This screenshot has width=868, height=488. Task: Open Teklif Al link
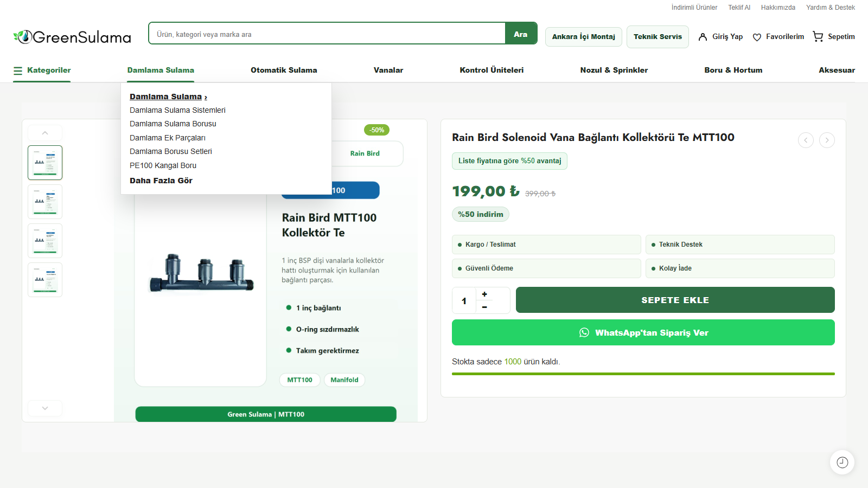(x=739, y=8)
